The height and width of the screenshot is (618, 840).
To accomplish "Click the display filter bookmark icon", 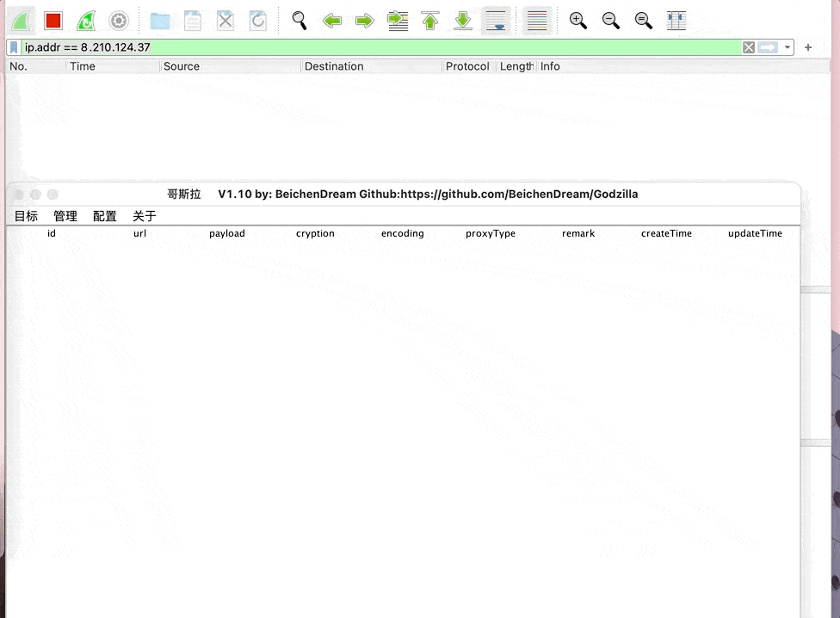I will 14,47.
